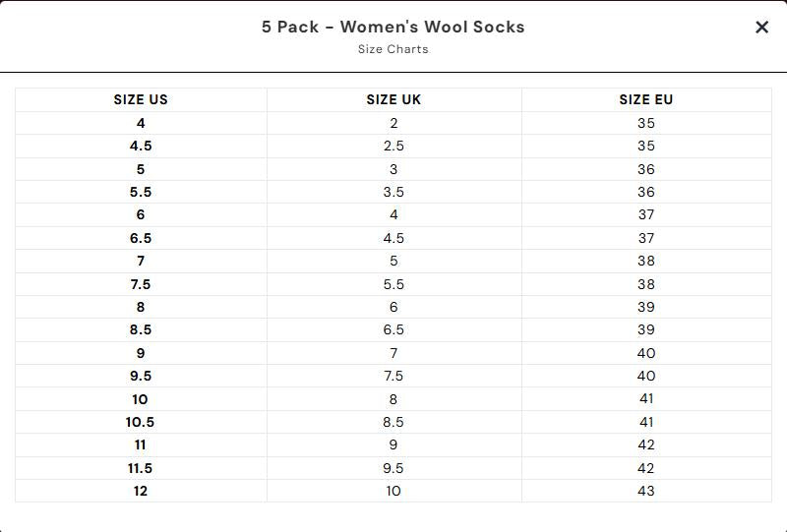The height and width of the screenshot is (532, 787).
Task: Select the US size 12 cell
Action: (x=141, y=491)
